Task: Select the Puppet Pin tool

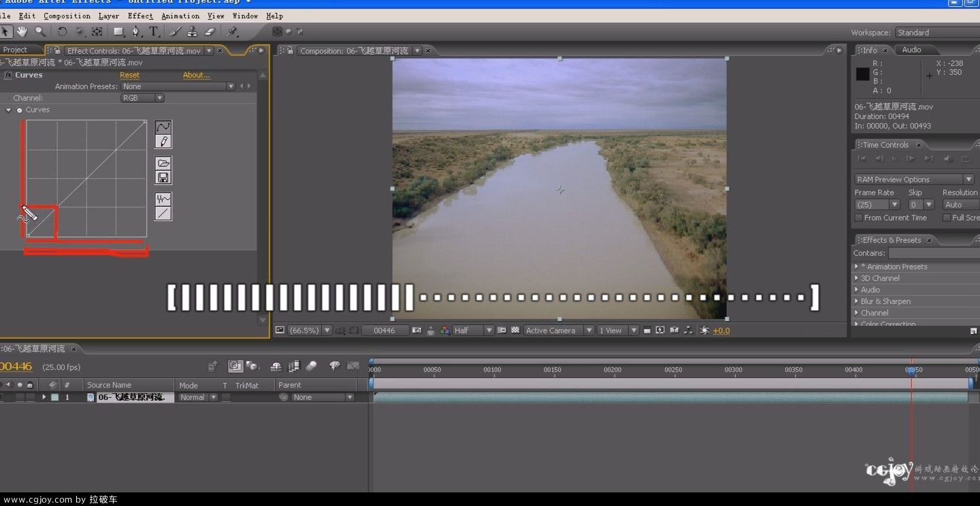Action: click(232, 31)
